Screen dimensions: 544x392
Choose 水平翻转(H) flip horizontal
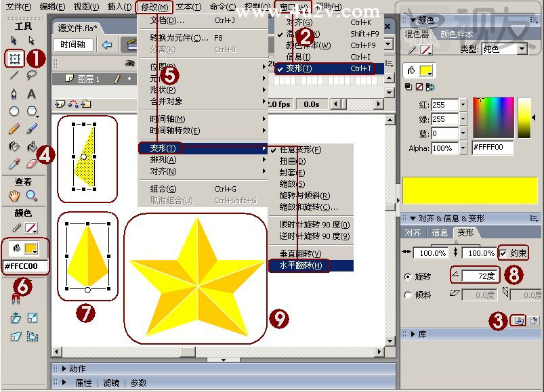pyautogui.click(x=311, y=265)
